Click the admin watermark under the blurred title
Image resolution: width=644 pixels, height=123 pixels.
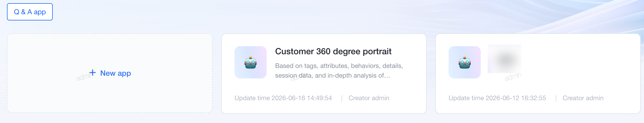[513, 77]
